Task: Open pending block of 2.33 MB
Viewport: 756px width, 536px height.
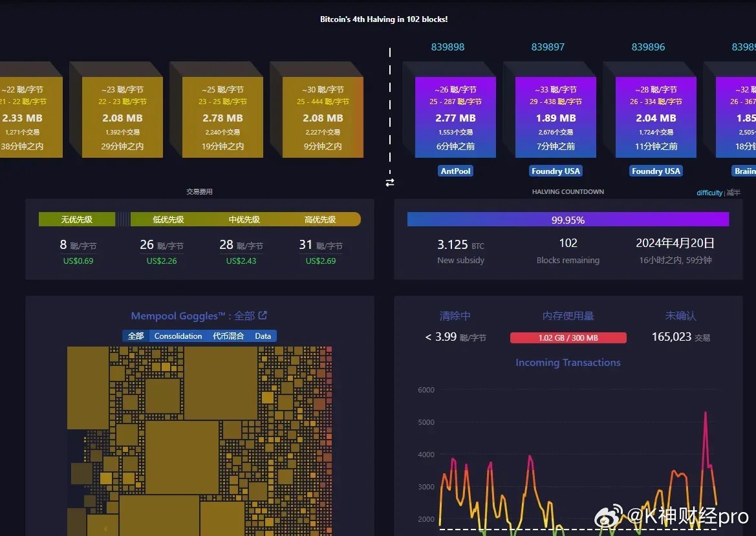Action: (31, 117)
